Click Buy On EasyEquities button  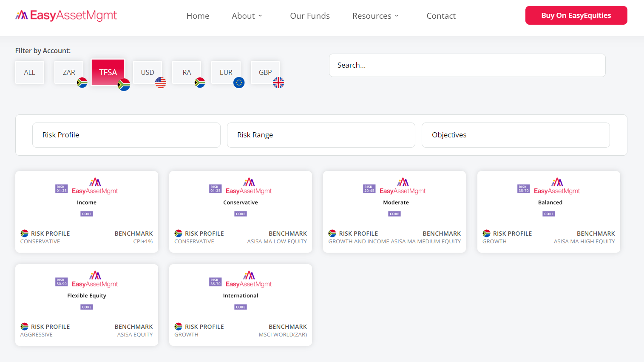pyautogui.click(x=576, y=15)
